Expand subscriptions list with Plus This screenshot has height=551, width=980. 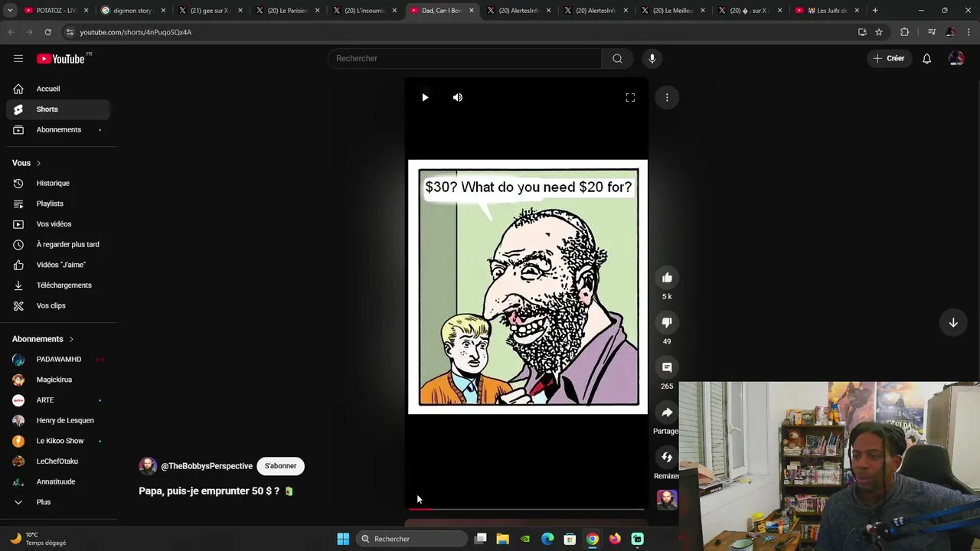tap(58, 502)
